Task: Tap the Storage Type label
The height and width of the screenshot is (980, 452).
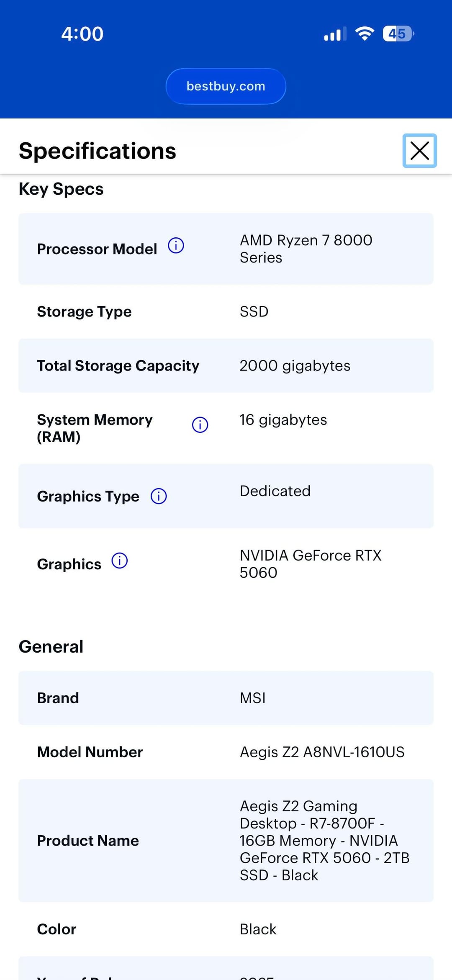Action: tap(84, 312)
